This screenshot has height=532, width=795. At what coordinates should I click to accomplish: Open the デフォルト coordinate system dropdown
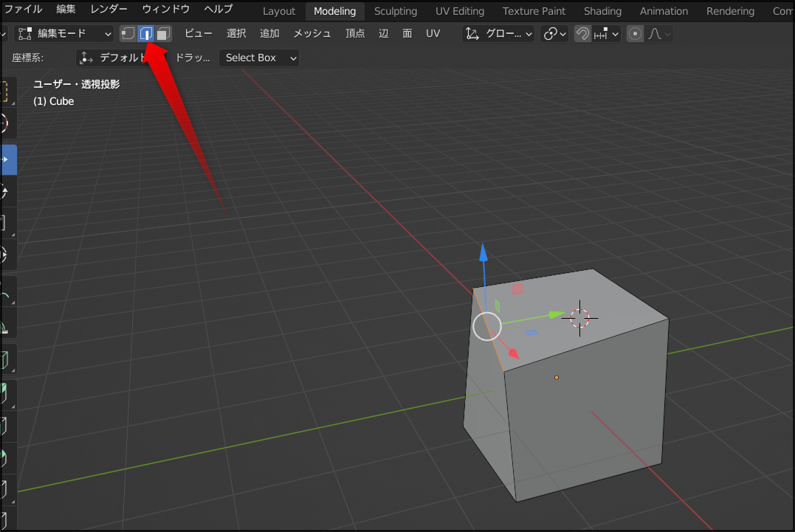point(122,58)
